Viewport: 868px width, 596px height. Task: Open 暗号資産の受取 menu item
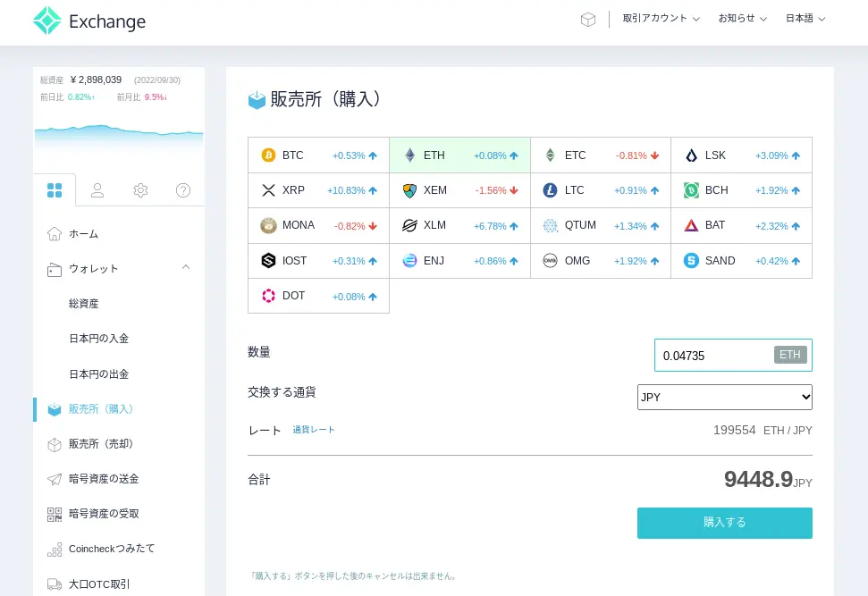[x=104, y=514]
